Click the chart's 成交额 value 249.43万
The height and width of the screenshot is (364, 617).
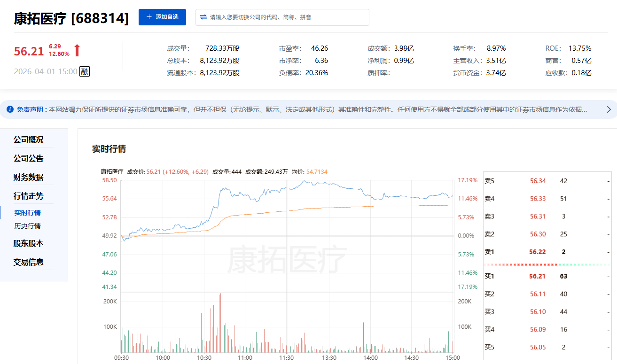point(276,172)
